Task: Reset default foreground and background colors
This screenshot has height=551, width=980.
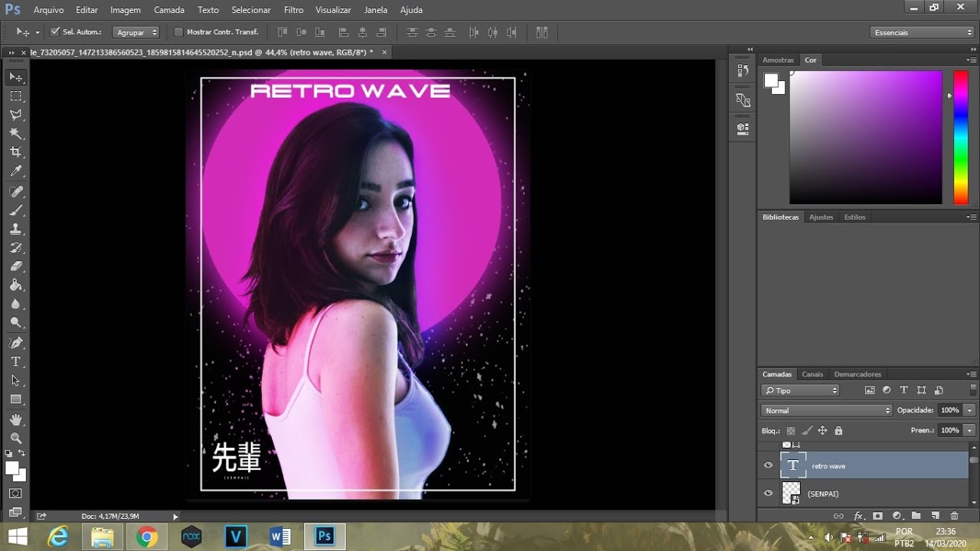Action: 8,453
